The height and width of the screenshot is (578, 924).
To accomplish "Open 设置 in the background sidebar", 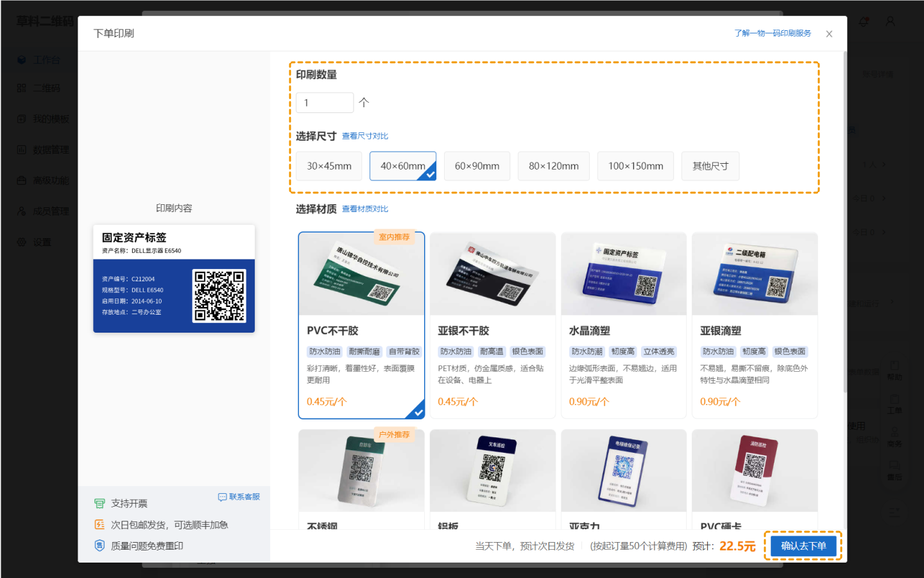I will 33,242.
